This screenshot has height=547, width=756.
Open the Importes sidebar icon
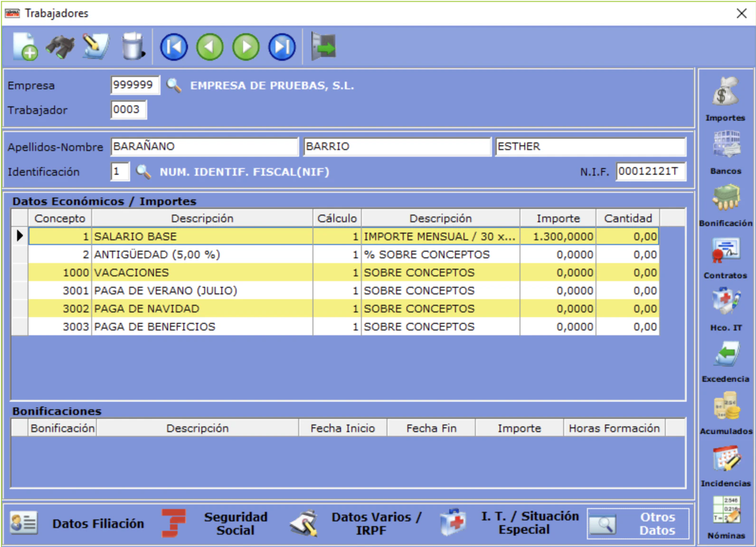pyautogui.click(x=725, y=99)
